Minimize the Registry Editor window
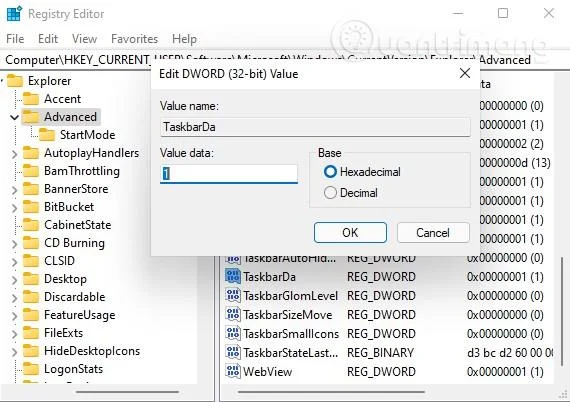Viewport: 570px width, 402px height. (x=458, y=13)
